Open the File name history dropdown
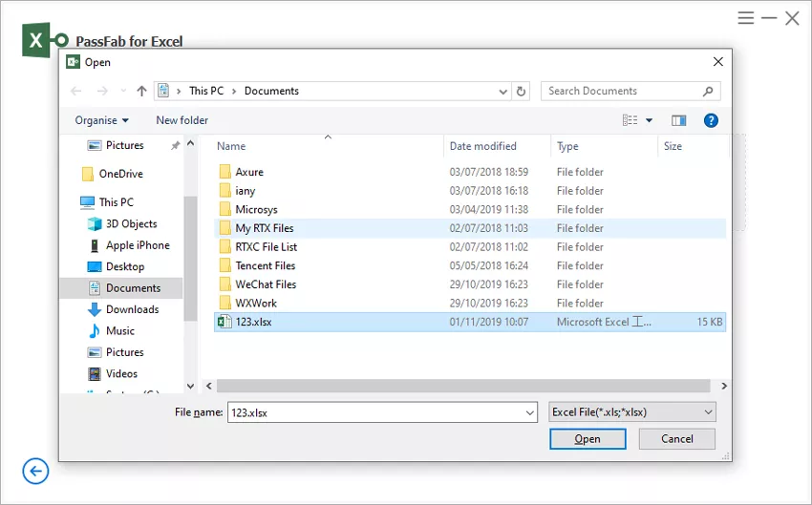 click(530, 412)
